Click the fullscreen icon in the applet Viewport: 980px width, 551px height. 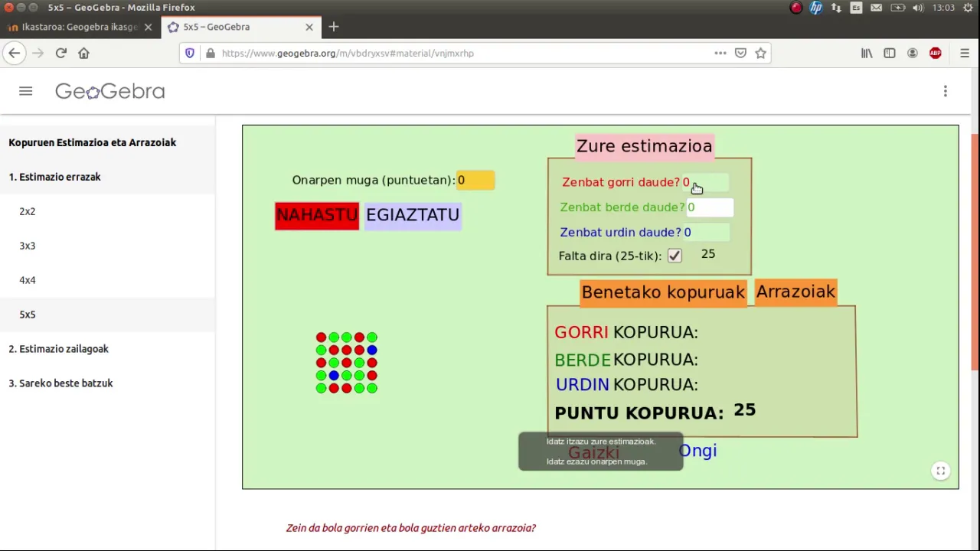pyautogui.click(x=941, y=471)
